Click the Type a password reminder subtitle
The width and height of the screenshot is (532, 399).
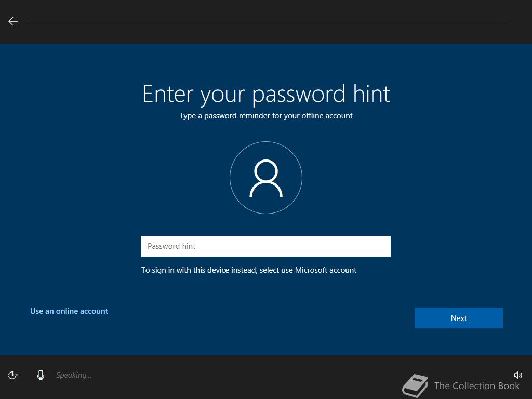coord(266,116)
